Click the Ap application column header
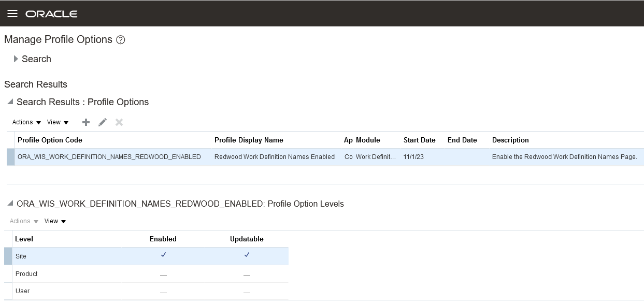Viewport: 644px width, 303px height. pyautogui.click(x=348, y=140)
